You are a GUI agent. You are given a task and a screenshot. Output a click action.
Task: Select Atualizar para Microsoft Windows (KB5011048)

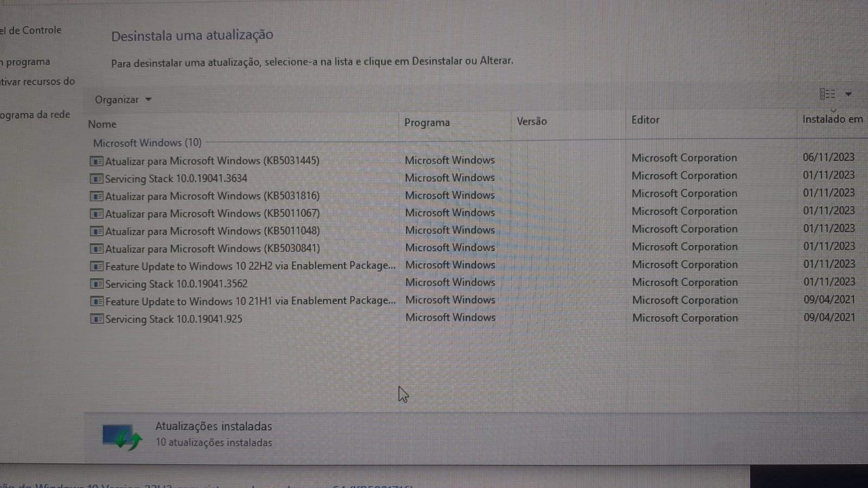212,232
